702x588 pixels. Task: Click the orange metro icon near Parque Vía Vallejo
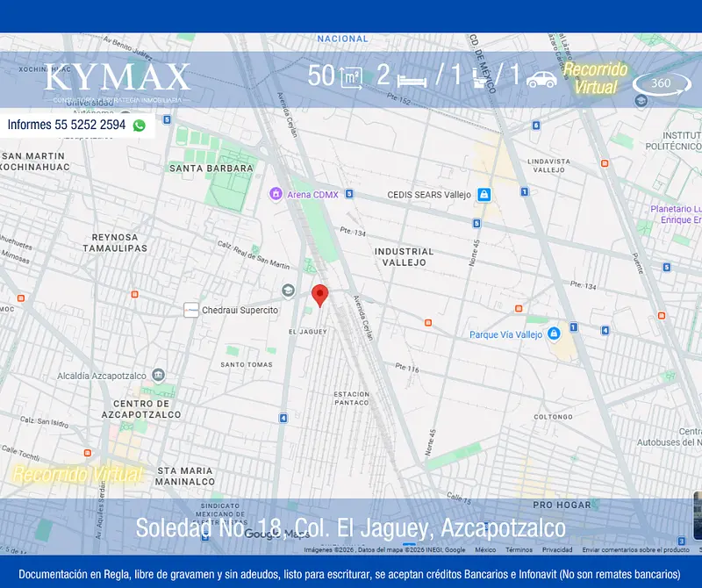pos(519,309)
